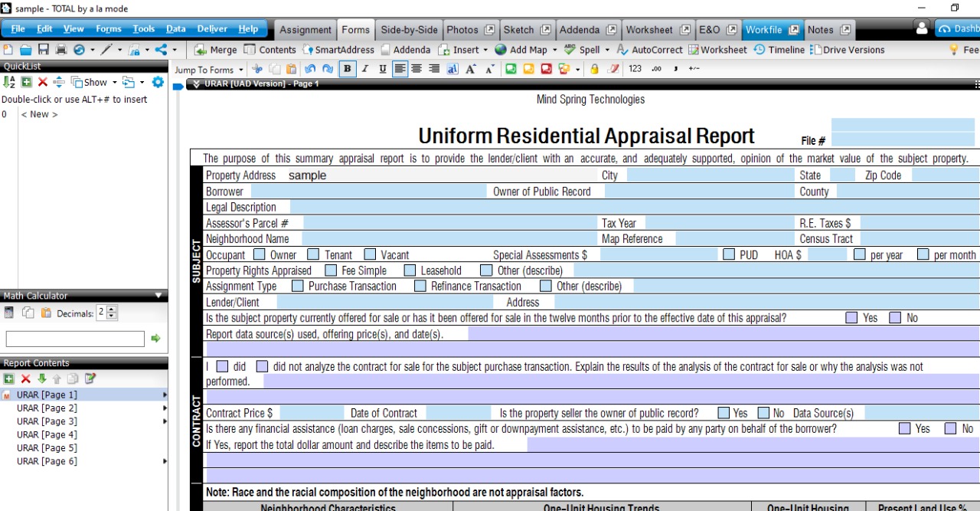Screen dimensions: 980x511
Task: Check the Tenant occupant checkbox
Action: point(313,254)
